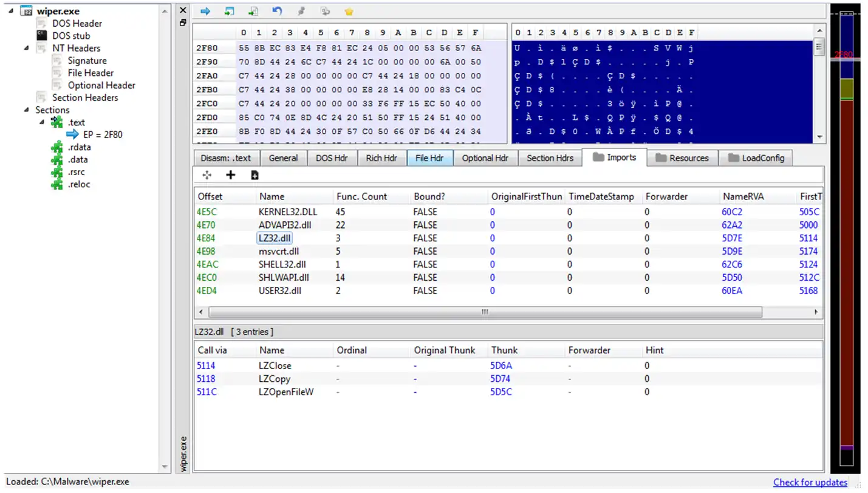The image size is (868, 493).
Task: Click the page icon with green arrow in toolbar
Action: click(253, 11)
